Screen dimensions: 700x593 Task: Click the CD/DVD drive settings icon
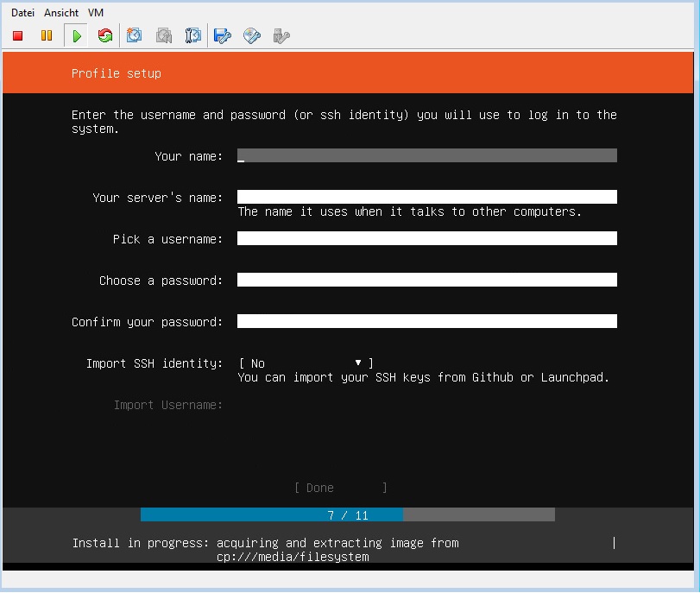coord(252,35)
